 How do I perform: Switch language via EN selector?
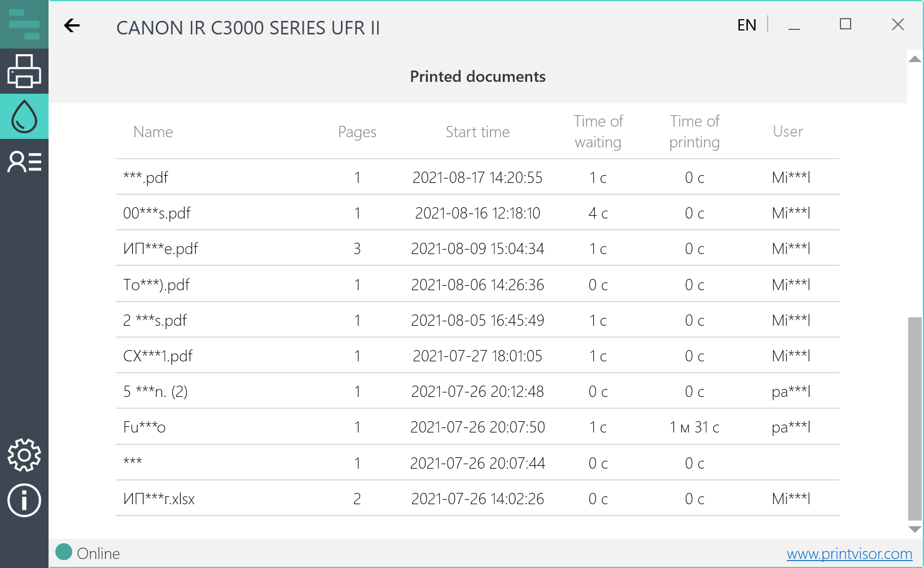[746, 25]
